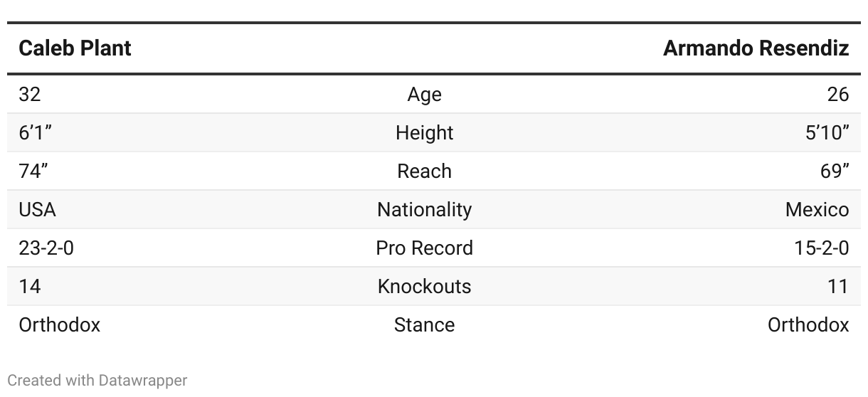
Task: Click the USA nationality cell
Action: click(37, 210)
